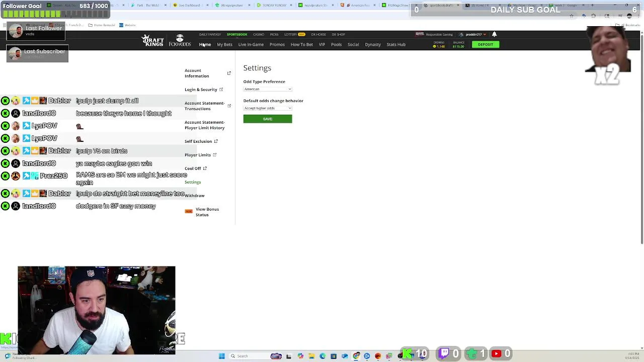Switch to the Casino product

coord(259,34)
